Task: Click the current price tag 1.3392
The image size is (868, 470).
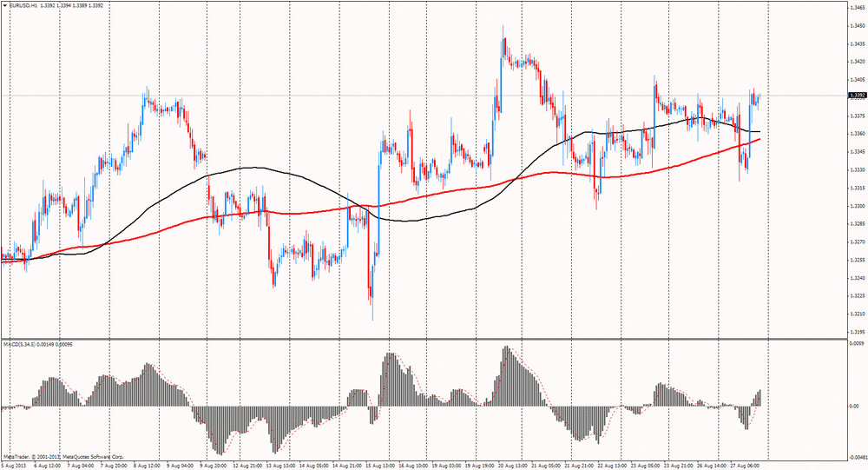Action: click(x=858, y=96)
